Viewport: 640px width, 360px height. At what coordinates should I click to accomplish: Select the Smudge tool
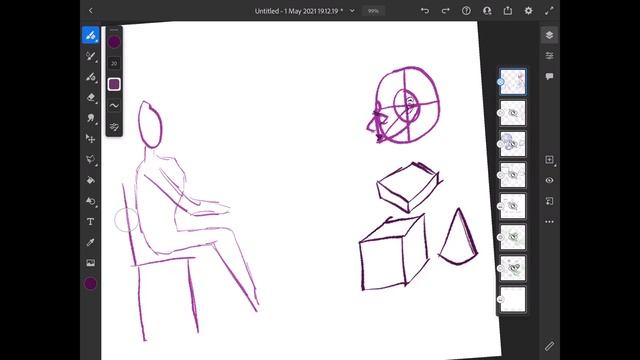(x=91, y=118)
